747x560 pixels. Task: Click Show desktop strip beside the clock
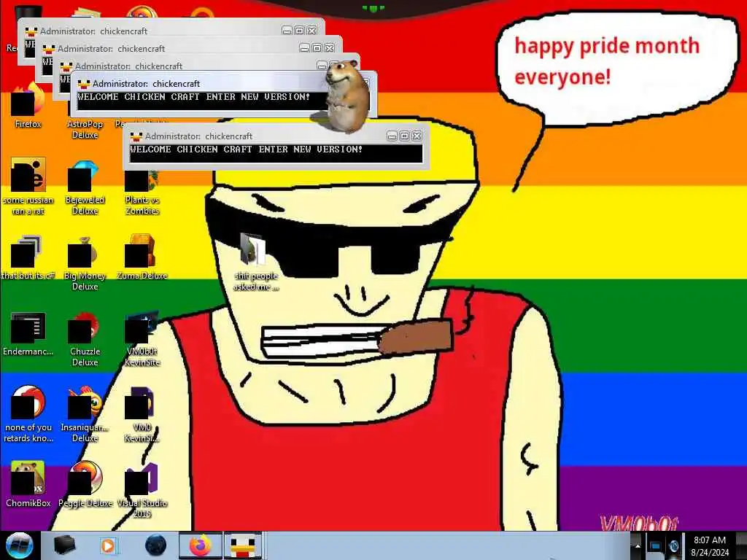741,545
